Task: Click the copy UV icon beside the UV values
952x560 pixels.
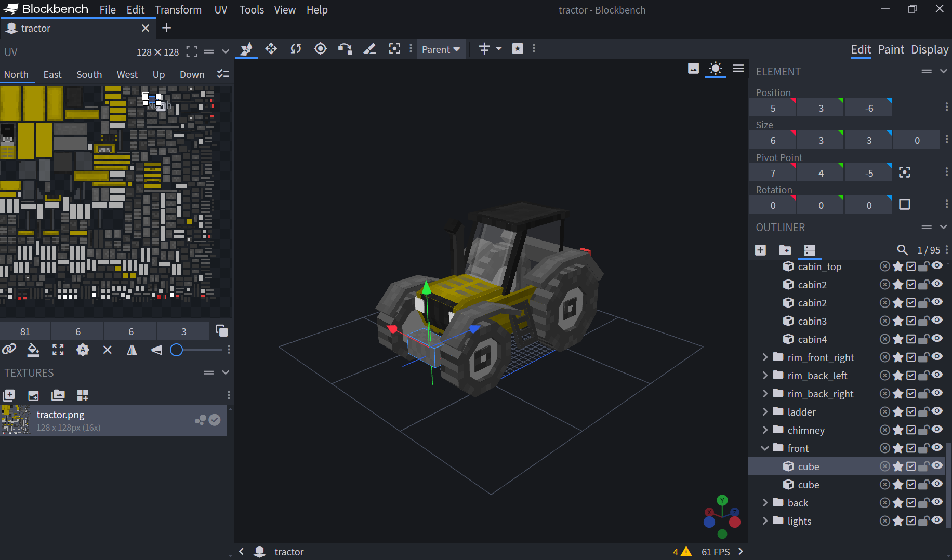Action: (222, 331)
